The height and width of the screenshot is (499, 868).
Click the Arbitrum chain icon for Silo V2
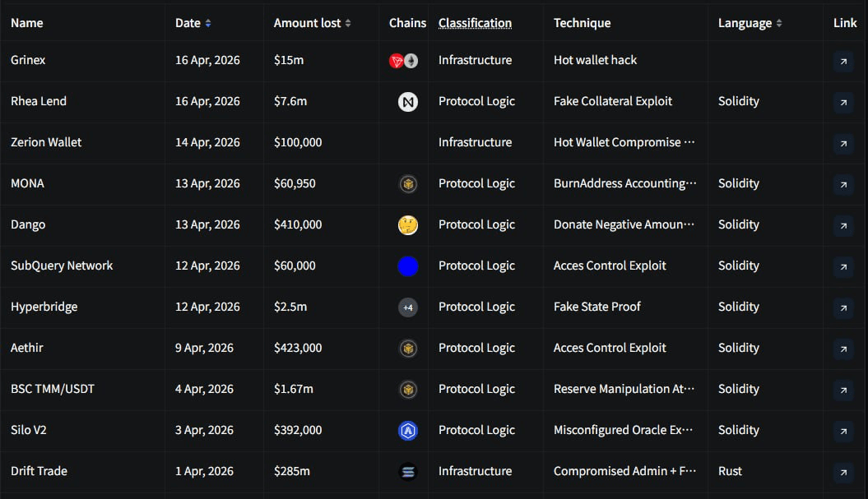(407, 431)
